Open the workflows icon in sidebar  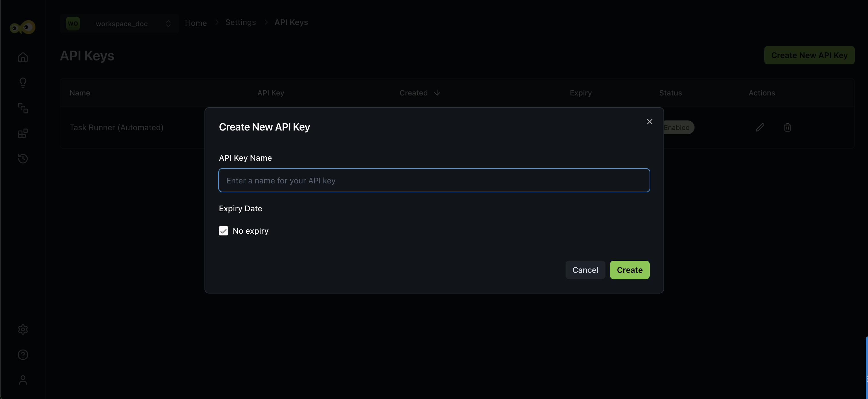(23, 108)
